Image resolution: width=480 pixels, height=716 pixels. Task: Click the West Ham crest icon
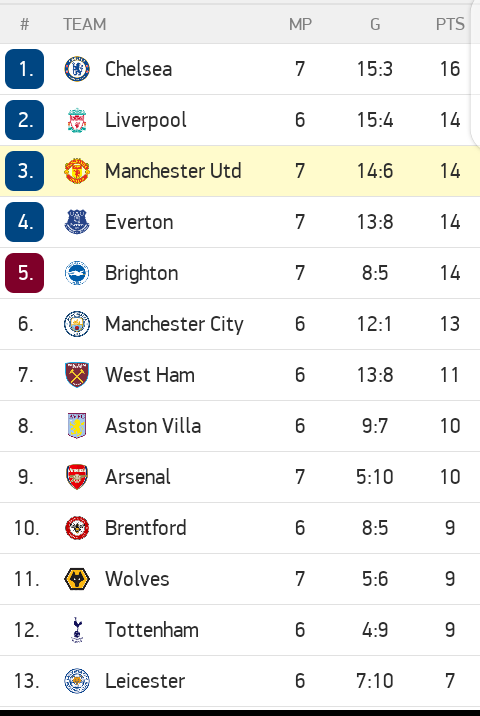tap(77, 375)
